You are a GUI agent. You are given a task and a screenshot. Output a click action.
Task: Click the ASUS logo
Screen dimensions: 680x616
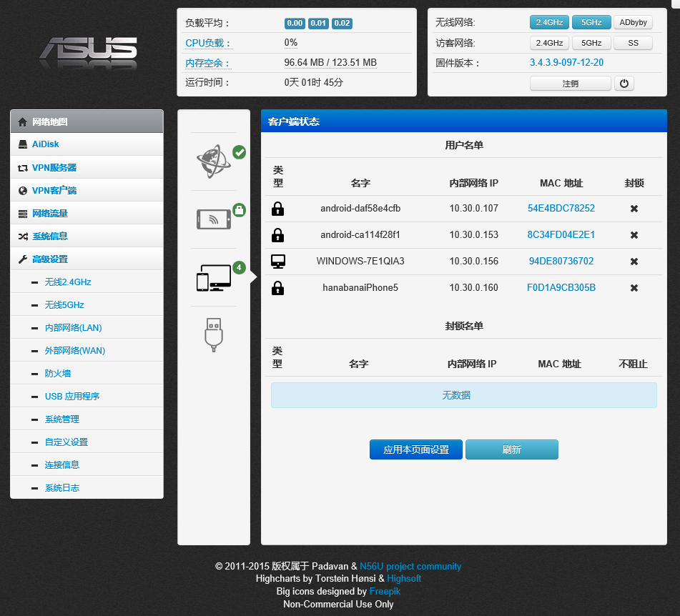89,54
